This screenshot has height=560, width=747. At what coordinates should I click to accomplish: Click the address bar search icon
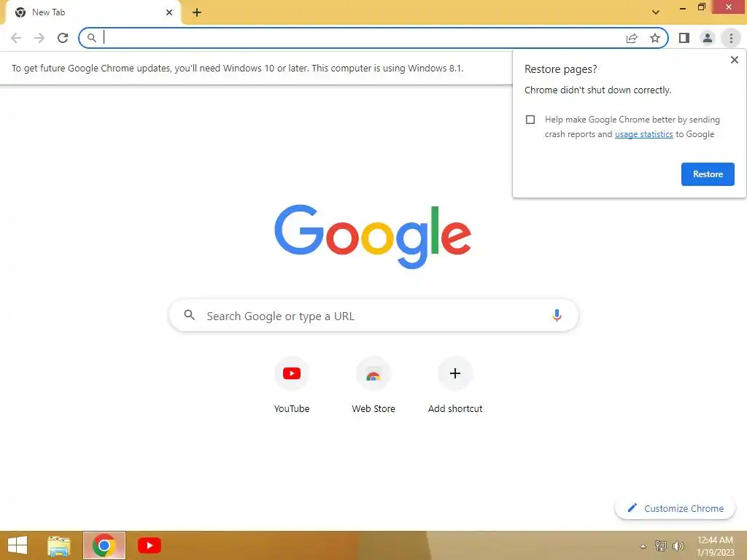click(x=91, y=38)
